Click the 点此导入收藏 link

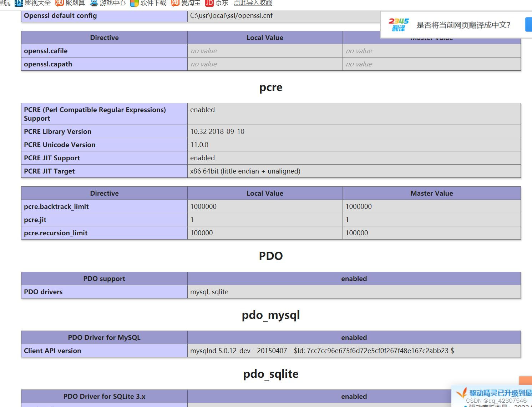[253, 3]
